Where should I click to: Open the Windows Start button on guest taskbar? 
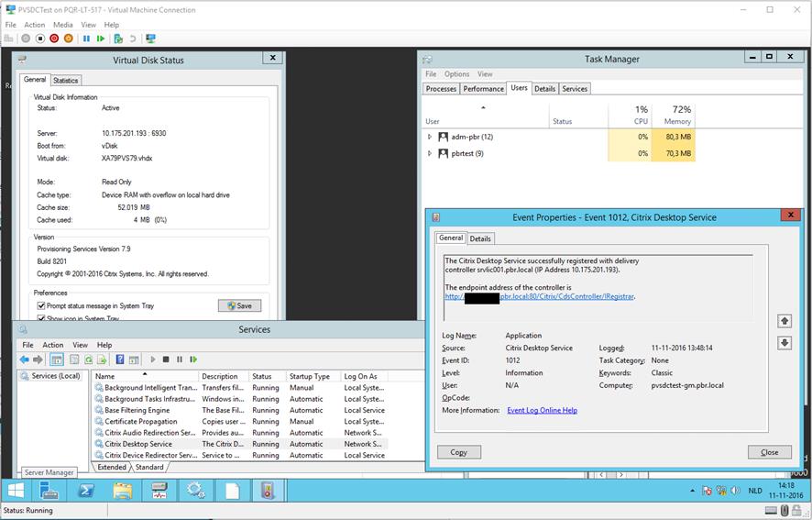pos(16,491)
